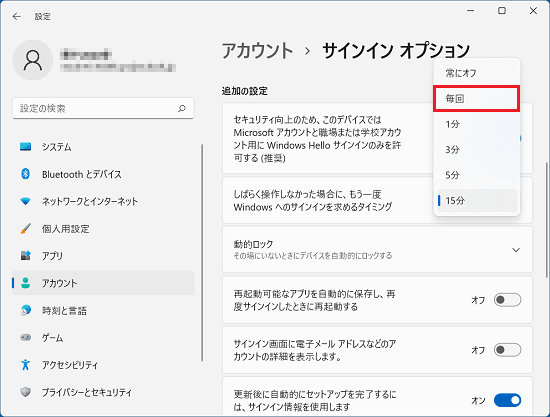Open アプリ category
The height and width of the screenshot is (417, 550).
103,256
